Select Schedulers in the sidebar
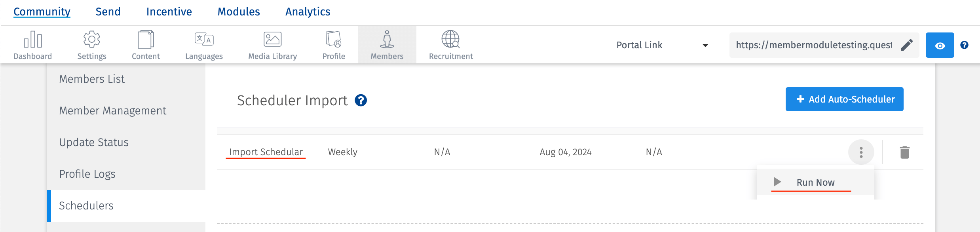The width and height of the screenshot is (980, 232). coord(85,205)
